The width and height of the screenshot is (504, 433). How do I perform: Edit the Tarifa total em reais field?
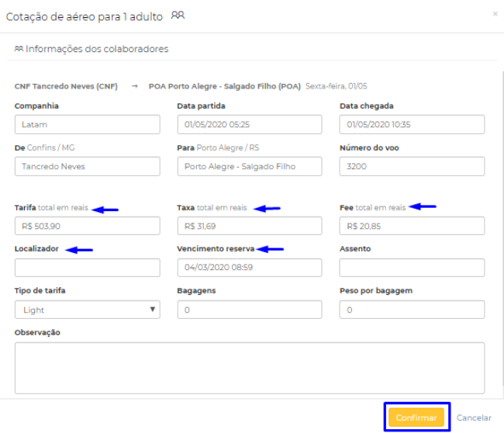(x=88, y=226)
